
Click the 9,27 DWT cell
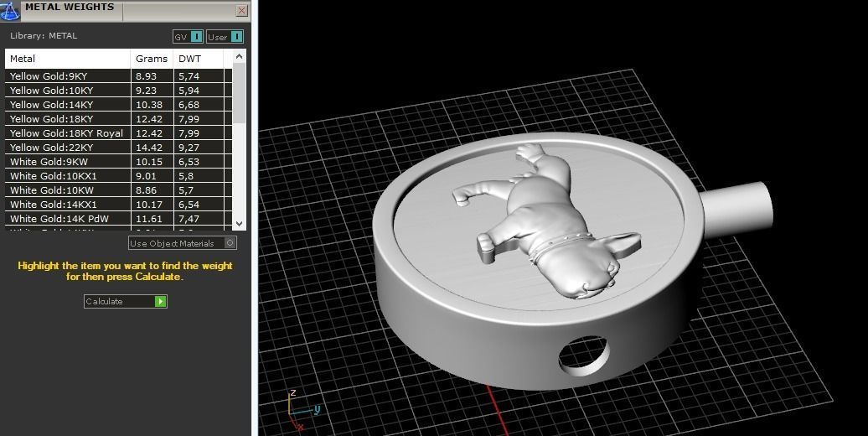[199, 148]
